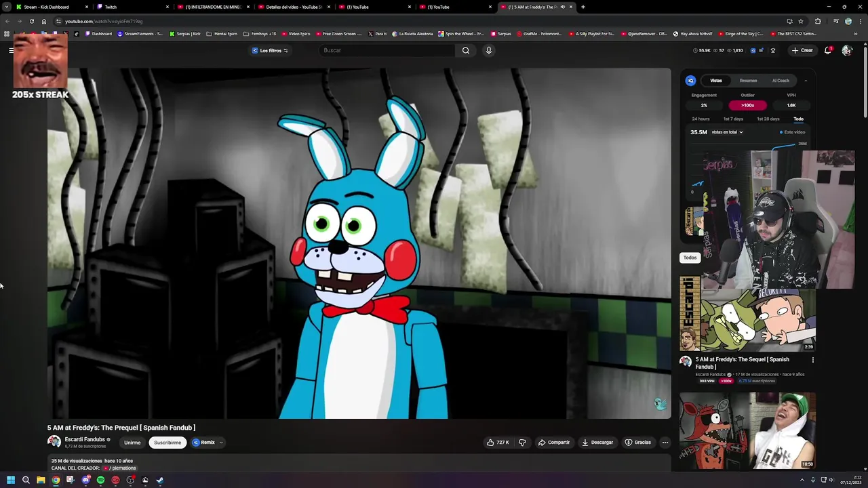Open the more actions ellipsis under video
The height and width of the screenshot is (488, 868).
[665, 443]
